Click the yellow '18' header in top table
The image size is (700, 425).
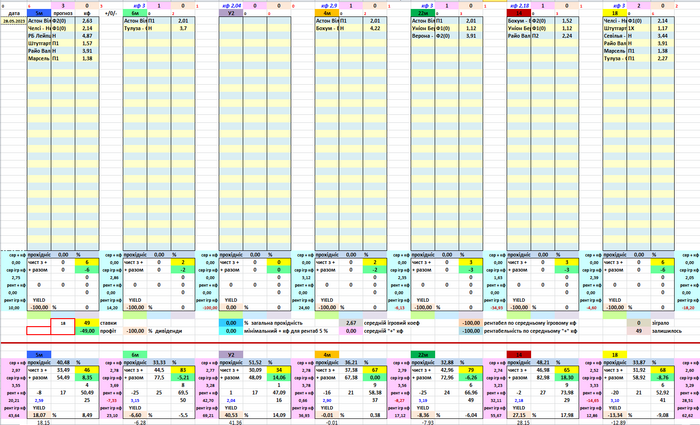[615, 13]
